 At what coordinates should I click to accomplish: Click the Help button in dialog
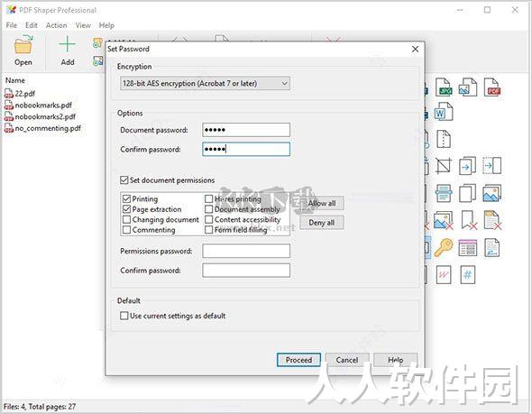point(395,360)
